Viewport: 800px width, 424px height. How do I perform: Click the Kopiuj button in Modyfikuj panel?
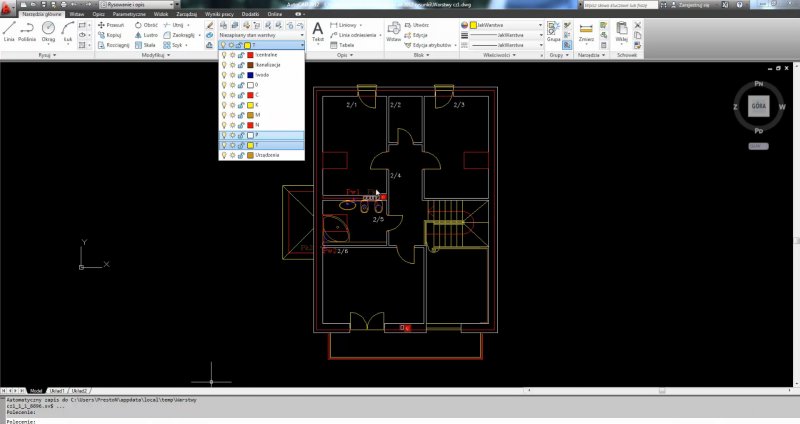108,34
